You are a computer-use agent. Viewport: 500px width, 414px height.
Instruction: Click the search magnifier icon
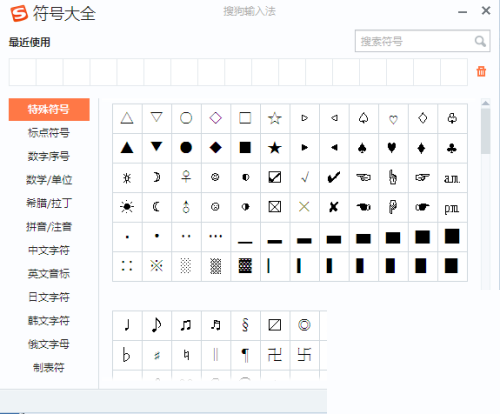point(480,41)
